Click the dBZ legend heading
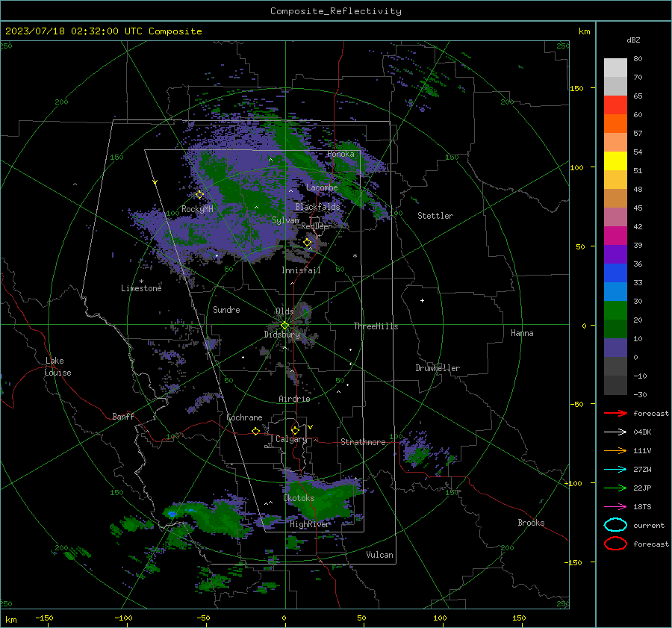 633,40
